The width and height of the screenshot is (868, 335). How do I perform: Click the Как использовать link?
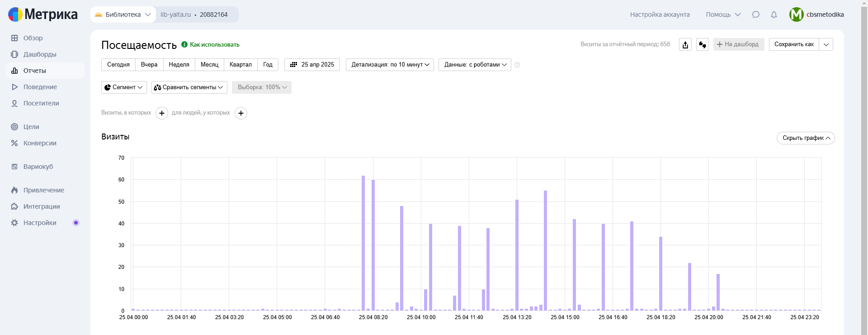click(211, 44)
